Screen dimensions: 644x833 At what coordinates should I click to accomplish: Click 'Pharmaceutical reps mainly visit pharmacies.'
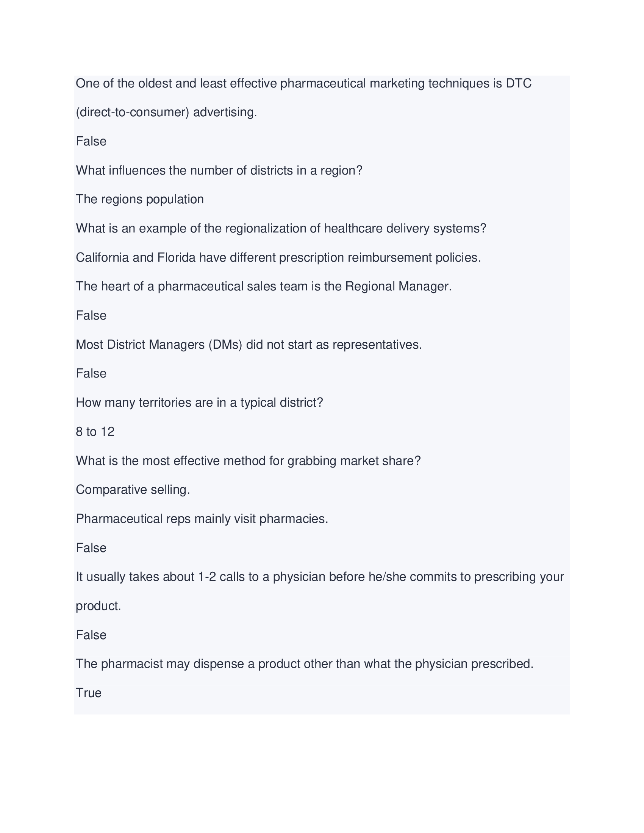(202, 519)
